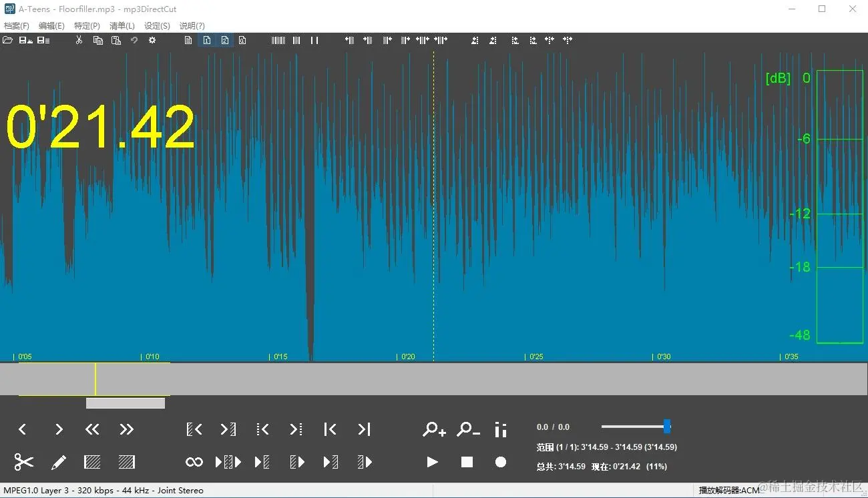Click the green level meter bar
The height and width of the screenshot is (498, 868).
839,207
